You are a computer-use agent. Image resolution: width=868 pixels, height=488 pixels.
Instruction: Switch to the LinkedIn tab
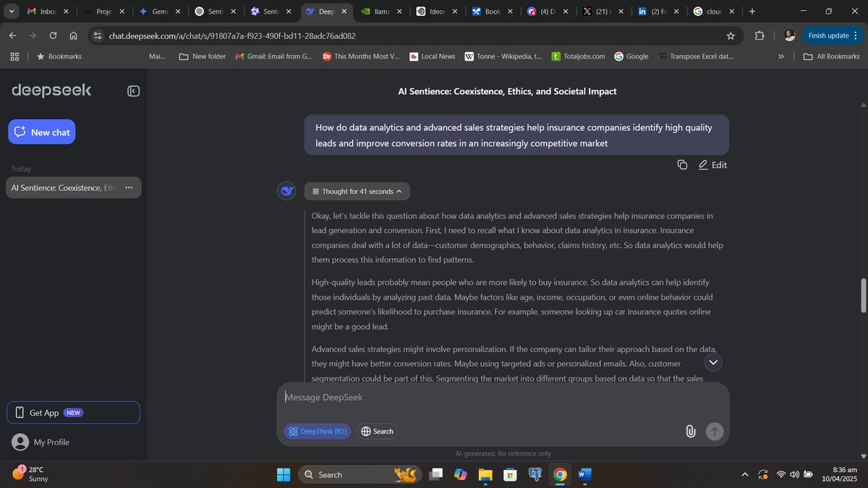coord(658,12)
